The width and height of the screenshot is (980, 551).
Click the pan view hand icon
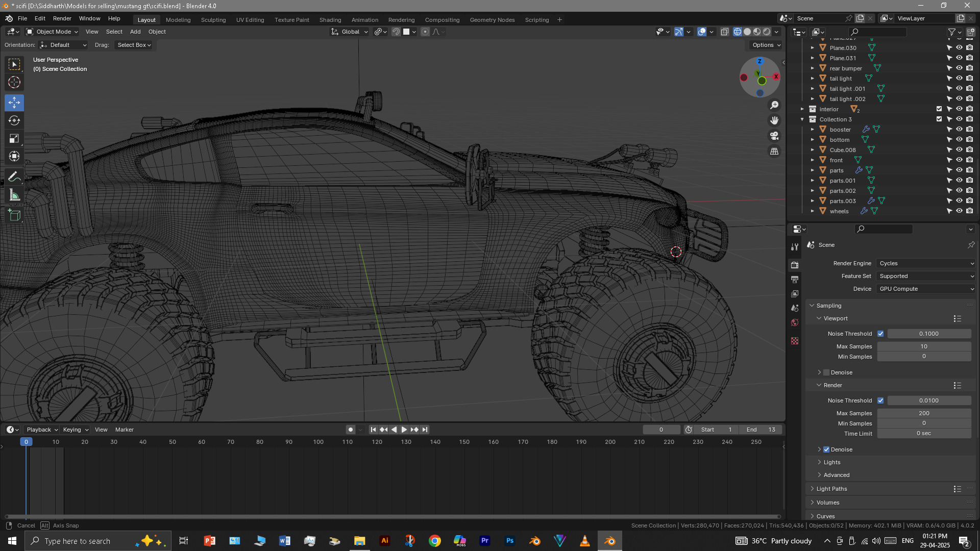click(774, 120)
